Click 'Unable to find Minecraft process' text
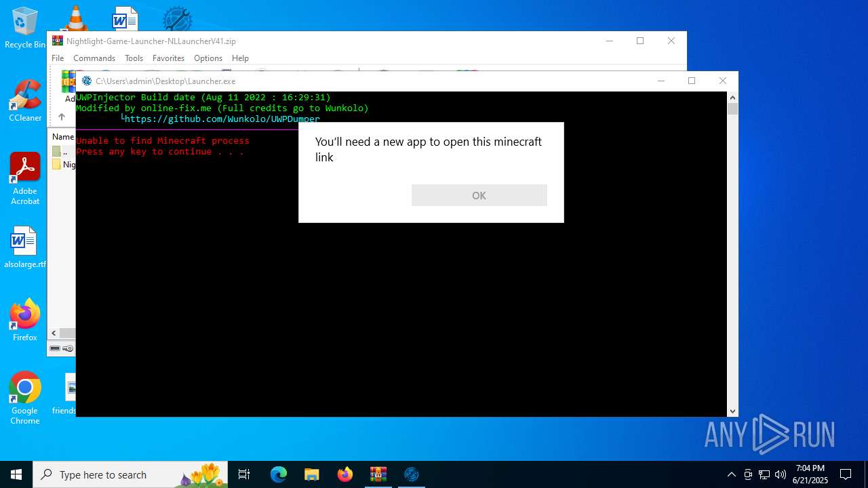Screen dimensions: 868x488 point(163,140)
